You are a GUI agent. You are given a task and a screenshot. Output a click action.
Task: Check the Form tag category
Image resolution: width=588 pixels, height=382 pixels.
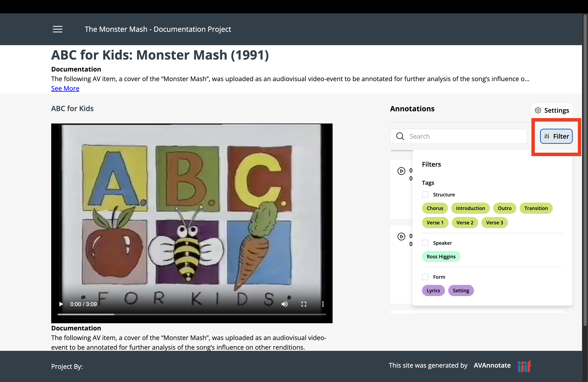coord(425,277)
